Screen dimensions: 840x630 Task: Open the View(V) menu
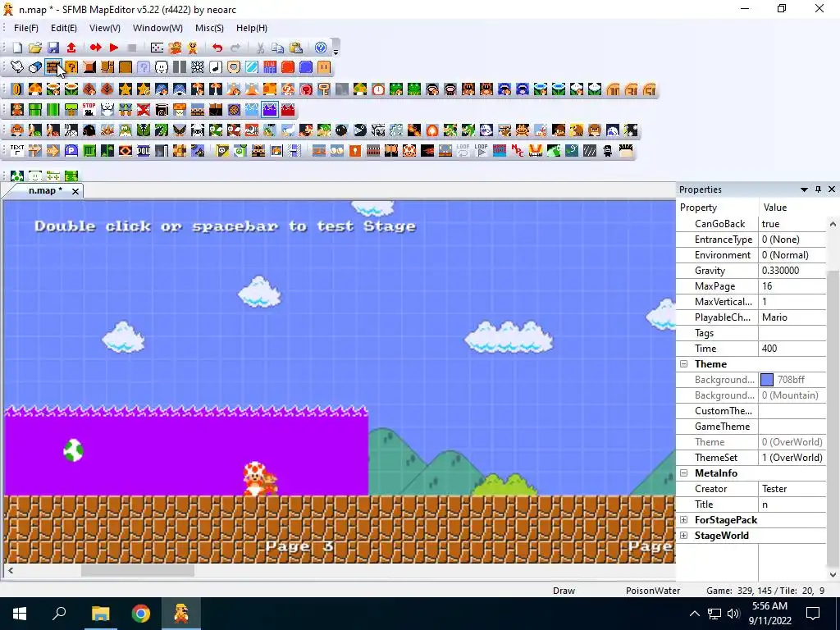104,28
